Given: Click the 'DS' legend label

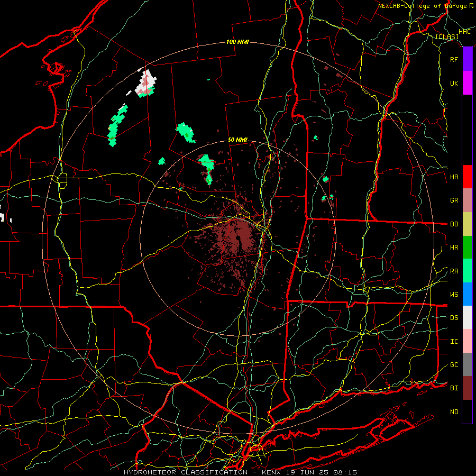Looking at the screenshot, I should click(454, 318).
